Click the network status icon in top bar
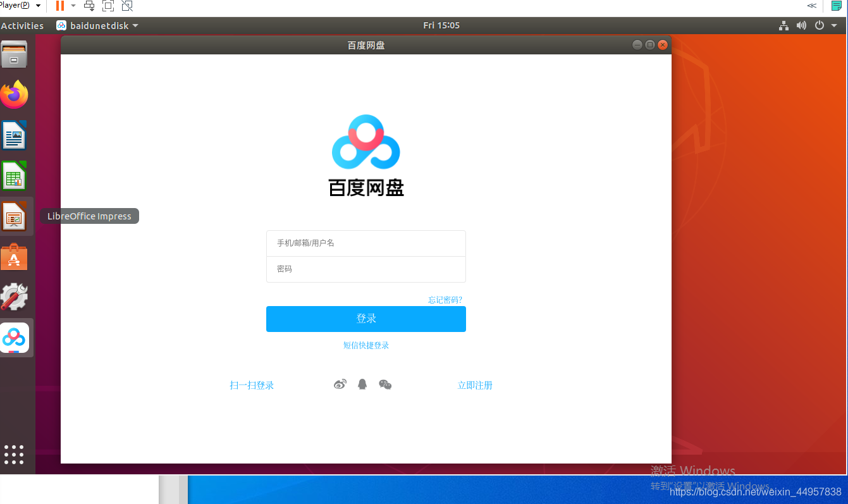The image size is (848, 504). [784, 25]
